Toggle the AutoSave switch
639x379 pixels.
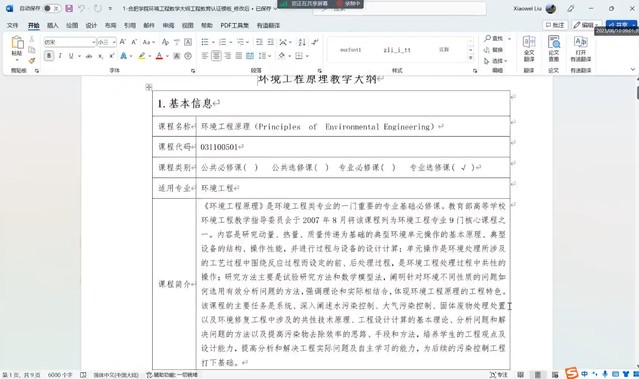coord(51,8)
